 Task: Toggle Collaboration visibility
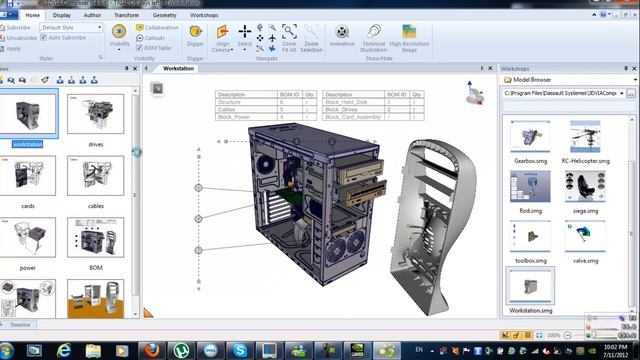point(158,27)
